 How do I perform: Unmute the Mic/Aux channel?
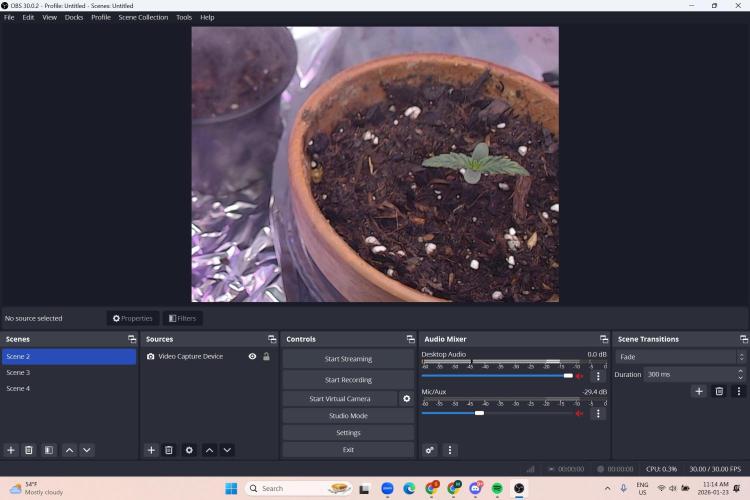(x=579, y=413)
